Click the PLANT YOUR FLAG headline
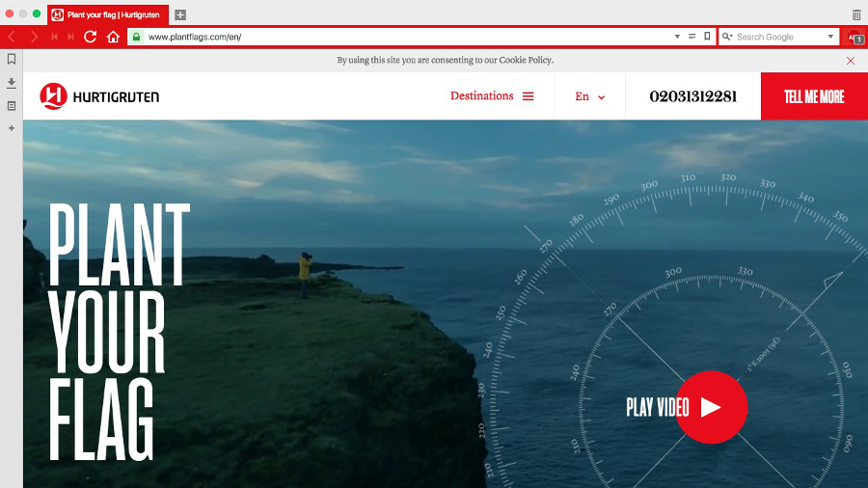868x488 pixels. tap(119, 332)
